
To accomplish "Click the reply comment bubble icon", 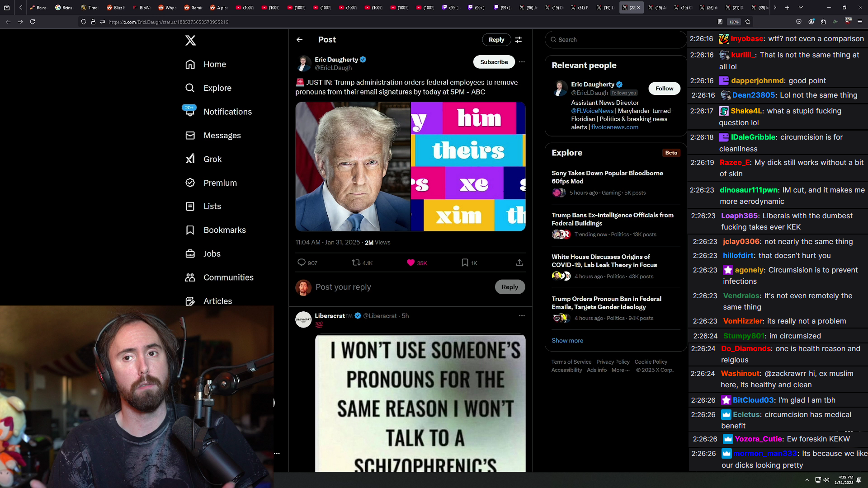I will pos(302,263).
